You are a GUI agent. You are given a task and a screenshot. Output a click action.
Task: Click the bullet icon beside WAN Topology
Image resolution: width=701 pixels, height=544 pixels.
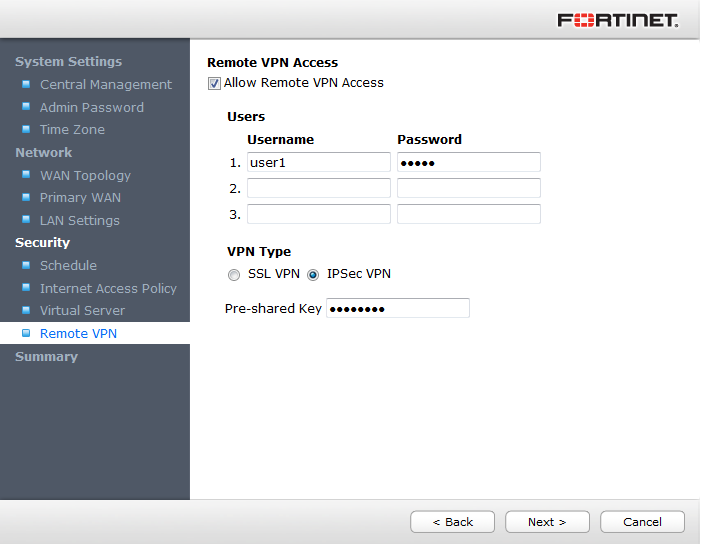point(26,175)
